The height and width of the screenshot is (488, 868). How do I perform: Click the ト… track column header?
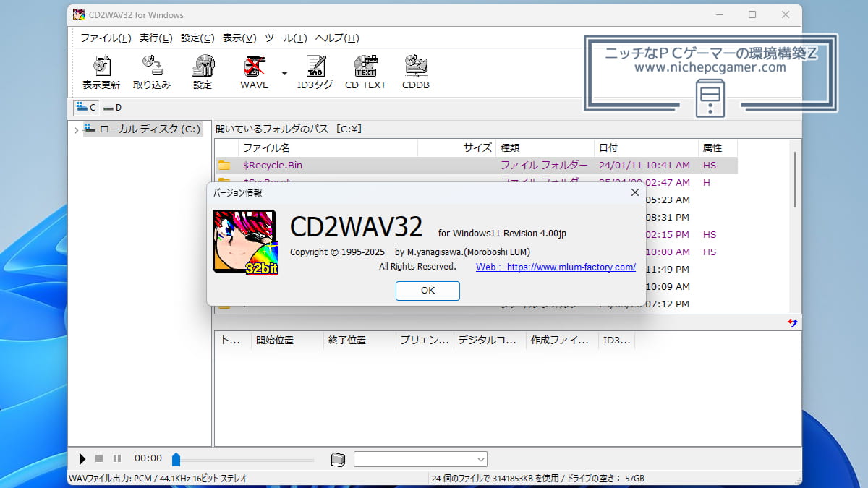[x=232, y=341]
